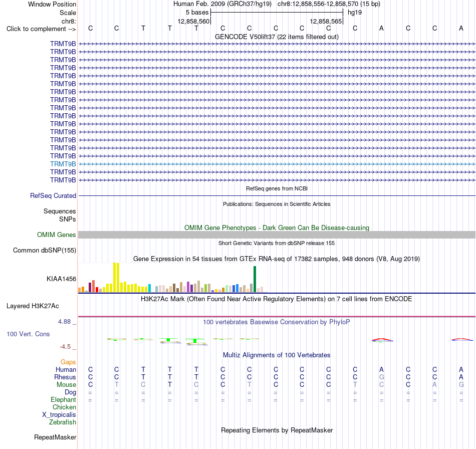This screenshot has width=476, height=449.
Task: Click the Dog species label
Action: [x=70, y=392]
